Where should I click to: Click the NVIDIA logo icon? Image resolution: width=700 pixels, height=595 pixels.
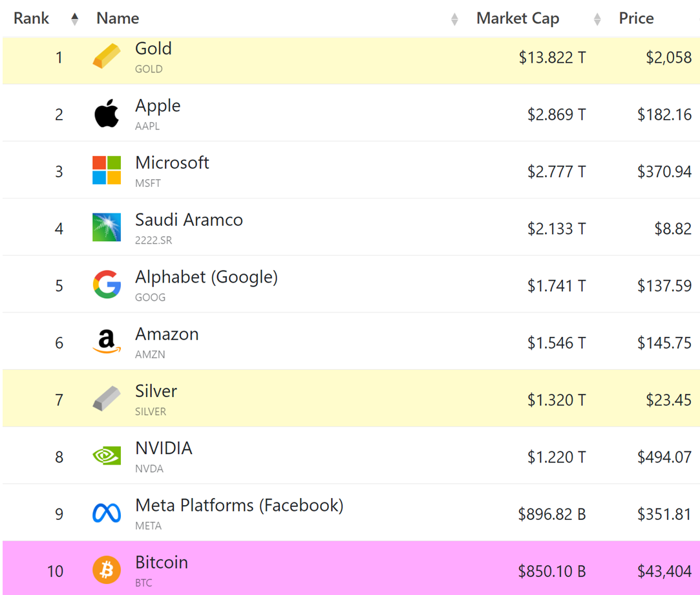click(x=107, y=456)
